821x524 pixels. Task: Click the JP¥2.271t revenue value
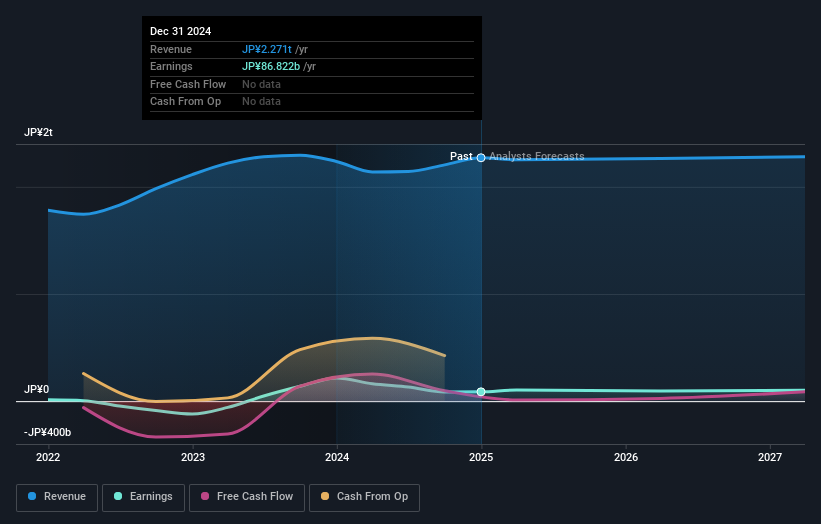click(267, 49)
